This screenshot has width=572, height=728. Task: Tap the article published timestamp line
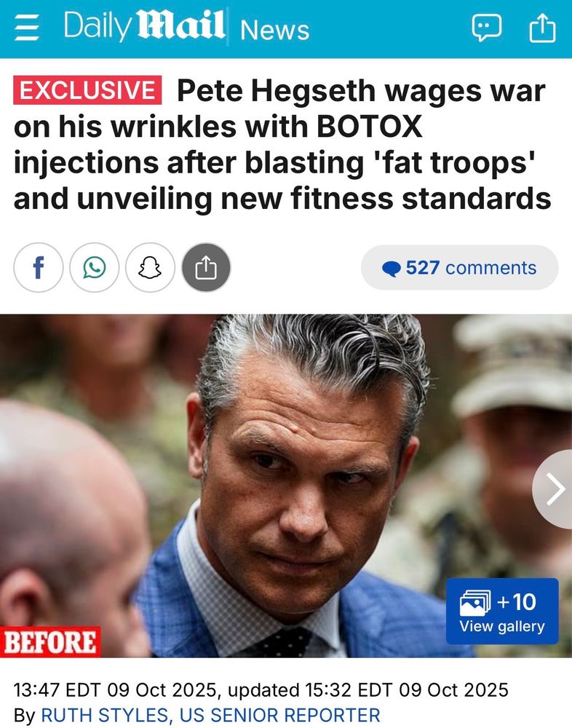point(261,690)
